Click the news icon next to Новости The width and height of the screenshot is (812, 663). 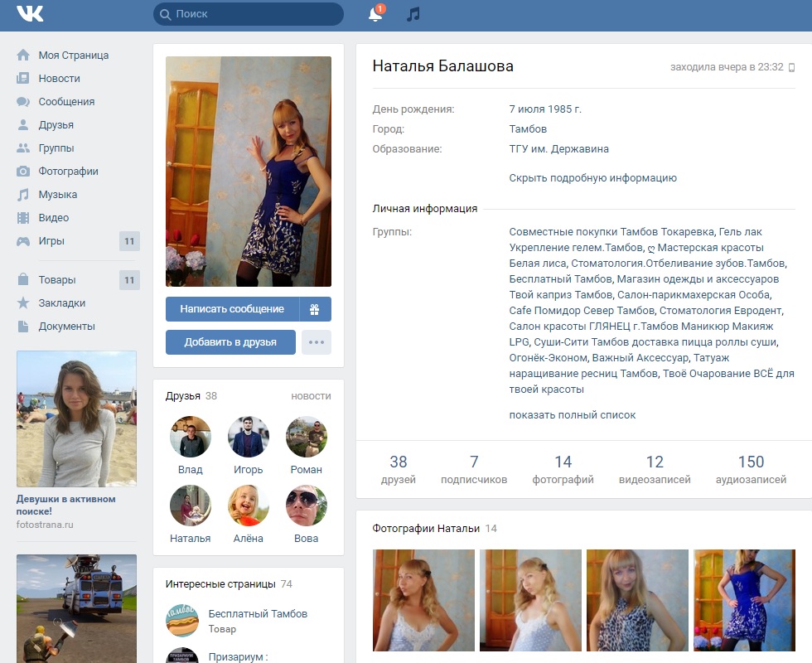point(23,78)
